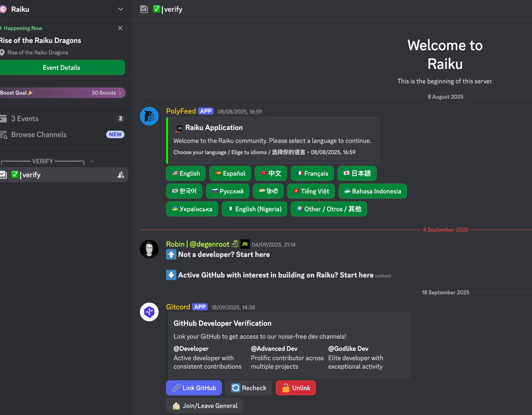Choose the English language button
The image size is (532, 415).
[186, 173]
